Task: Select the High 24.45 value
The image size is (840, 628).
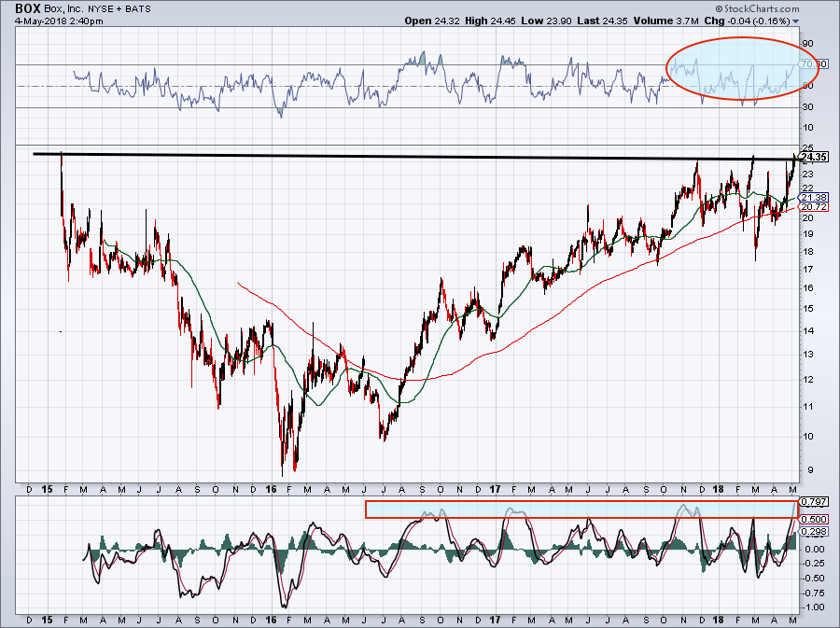Action: click(491, 21)
